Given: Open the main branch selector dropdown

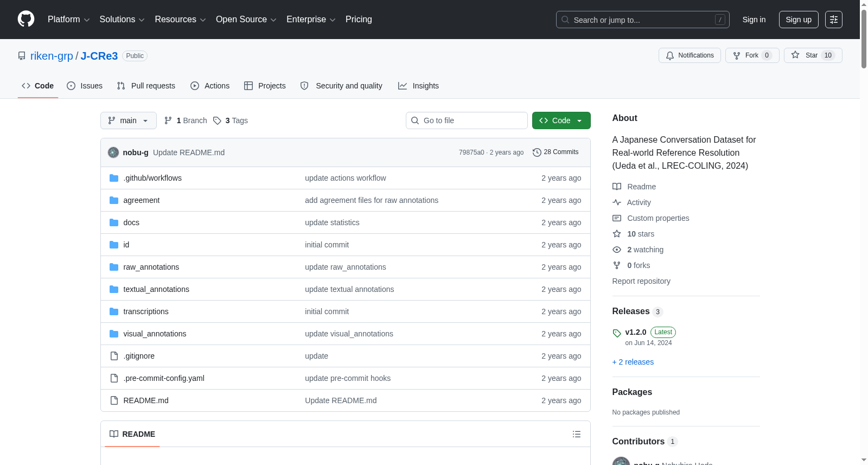Looking at the screenshot, I should click(129, 120).
